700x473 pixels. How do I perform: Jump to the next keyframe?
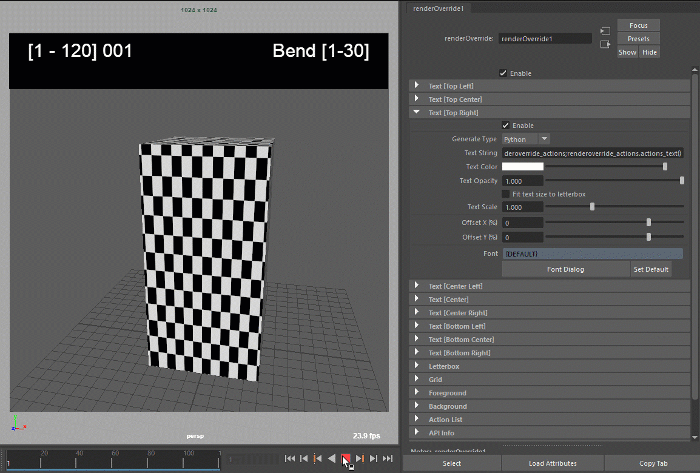(x=360, y=458)
